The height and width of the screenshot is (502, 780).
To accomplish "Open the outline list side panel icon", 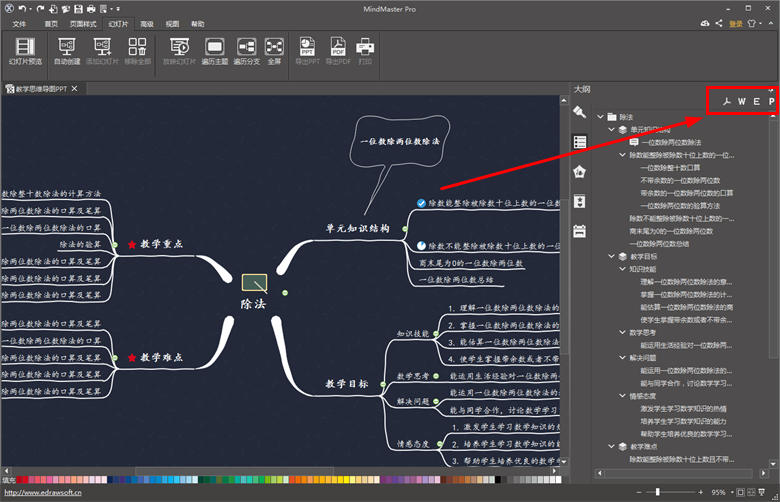I will tap(580, 142).
